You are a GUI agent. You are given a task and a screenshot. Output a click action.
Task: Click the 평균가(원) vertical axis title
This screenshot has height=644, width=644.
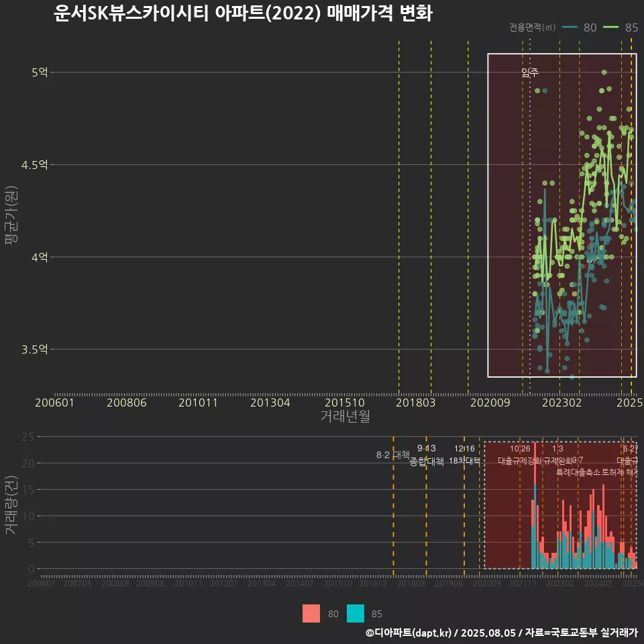click(11, 215)
